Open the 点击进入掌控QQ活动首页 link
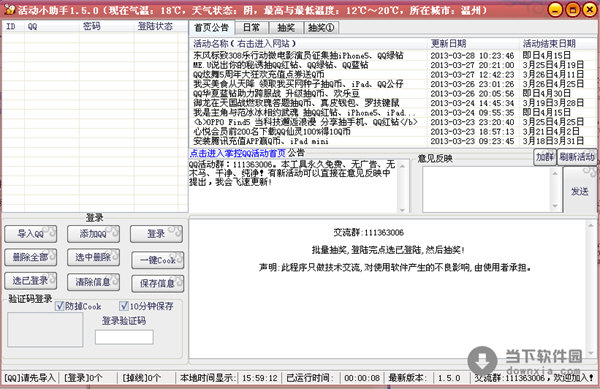600x389 pixels. click(237, 153)
